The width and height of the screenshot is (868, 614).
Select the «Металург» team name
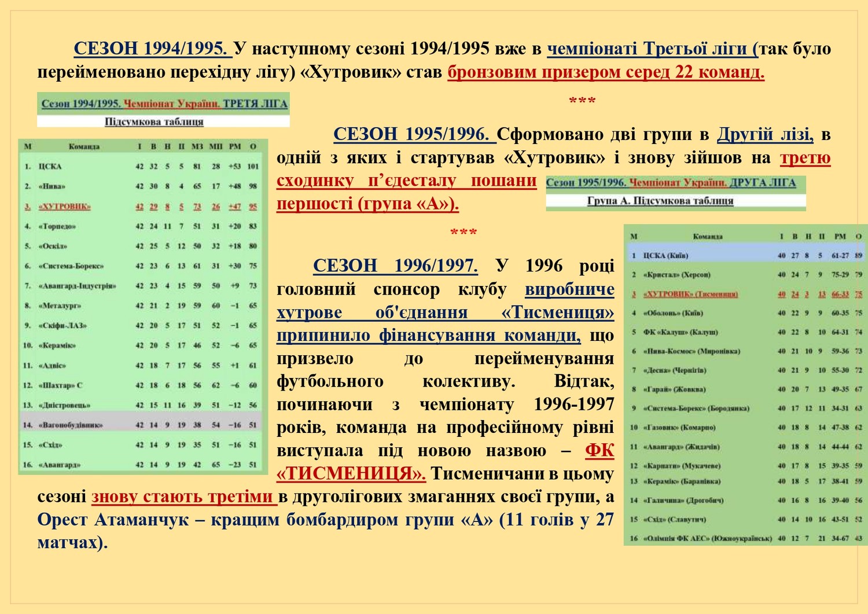(60, 306)
